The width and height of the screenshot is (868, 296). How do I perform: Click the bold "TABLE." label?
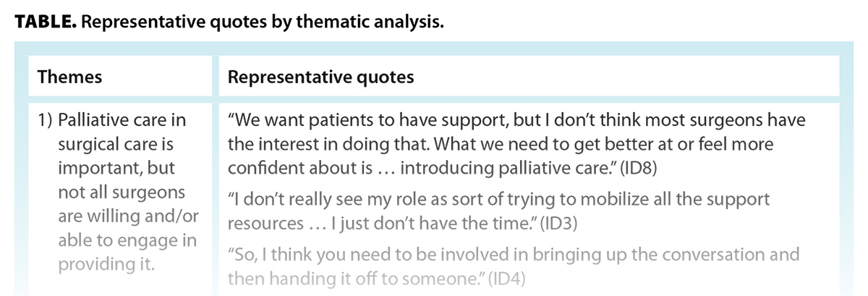pyautogui.click(x=43, y=22)
